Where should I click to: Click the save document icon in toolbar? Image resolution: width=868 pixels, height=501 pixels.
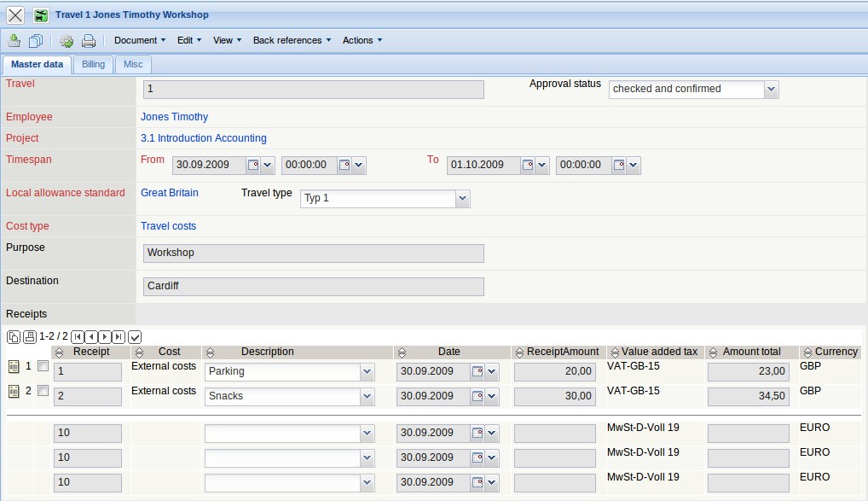[14, 40]
